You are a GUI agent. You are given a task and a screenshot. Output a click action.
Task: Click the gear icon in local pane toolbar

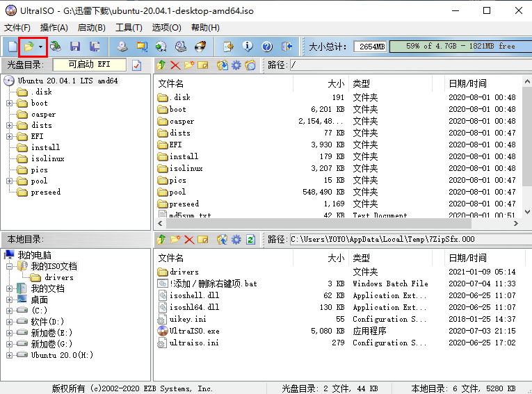point(236,240)
